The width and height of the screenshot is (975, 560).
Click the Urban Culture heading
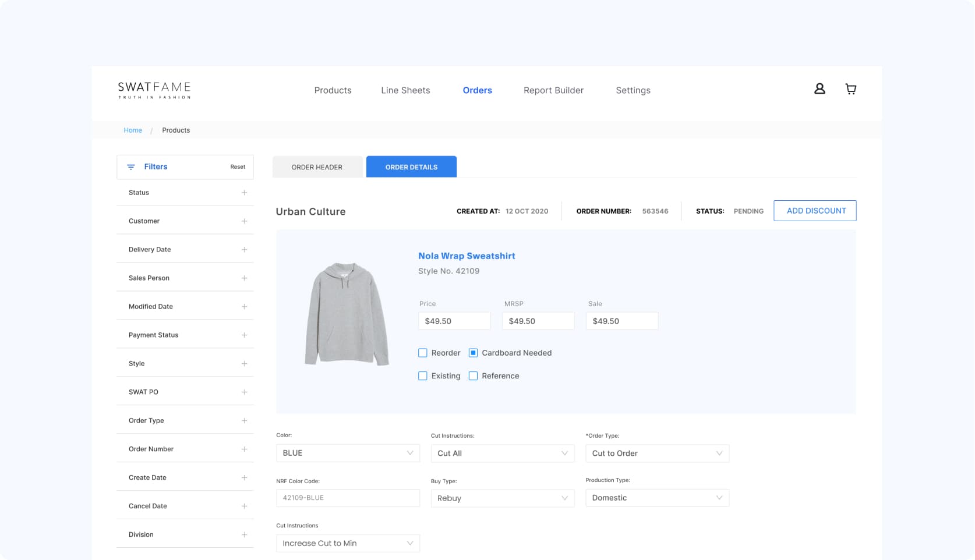(x=310, y=212)
